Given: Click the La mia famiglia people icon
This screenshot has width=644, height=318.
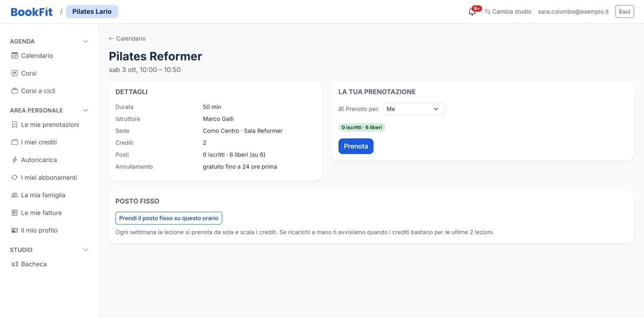Looking at the screenshot, I should pyautogui.click(x=14, y=195).
